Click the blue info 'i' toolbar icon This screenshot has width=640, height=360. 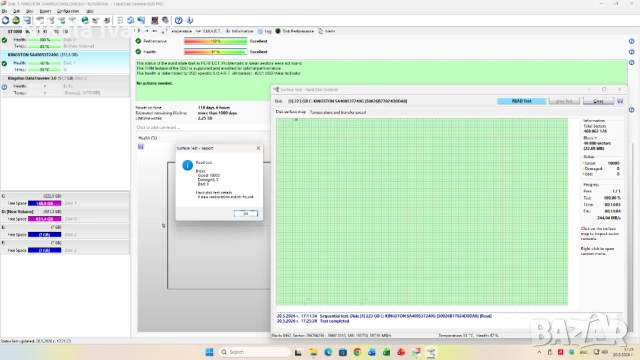pos(189,20)
